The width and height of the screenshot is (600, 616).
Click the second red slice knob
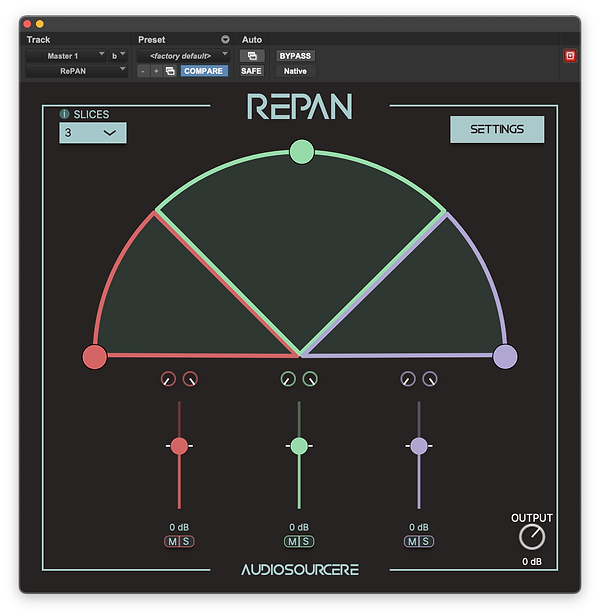190,379
